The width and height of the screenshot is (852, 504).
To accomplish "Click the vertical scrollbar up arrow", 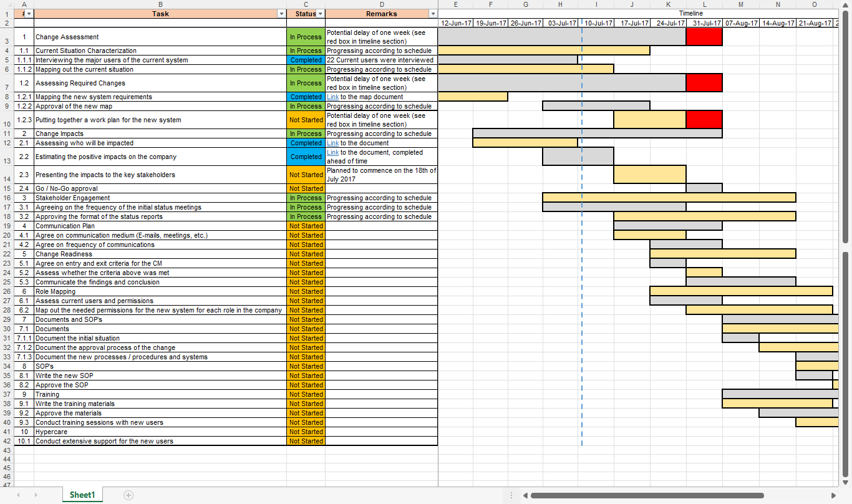I will click(x=846, y=5).
